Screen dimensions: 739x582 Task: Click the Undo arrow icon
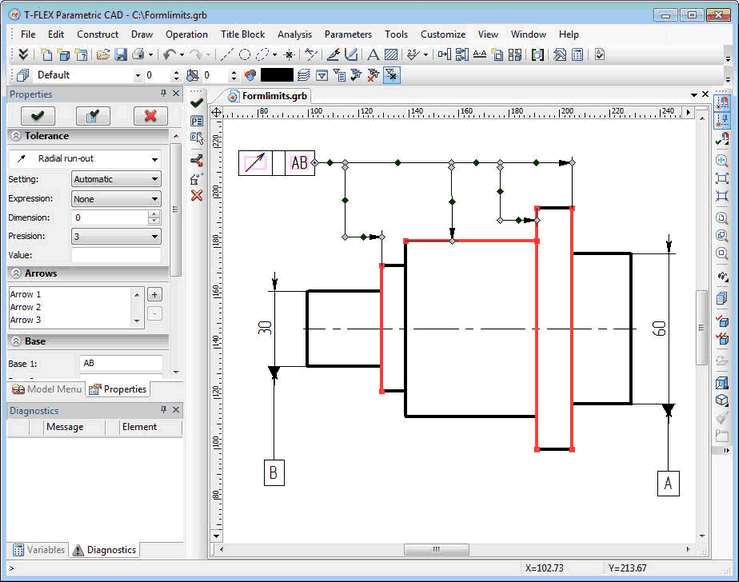click(169, 54)
